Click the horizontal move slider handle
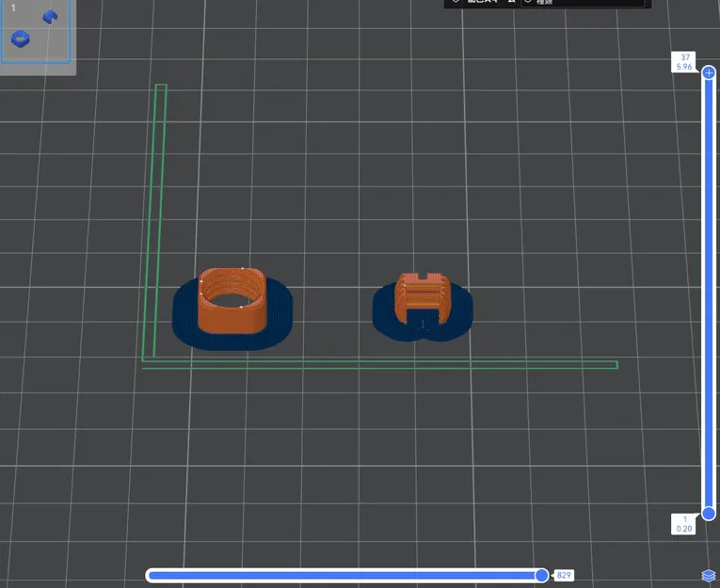The height and width of the screenshot is (588, 720). point(541,575)
